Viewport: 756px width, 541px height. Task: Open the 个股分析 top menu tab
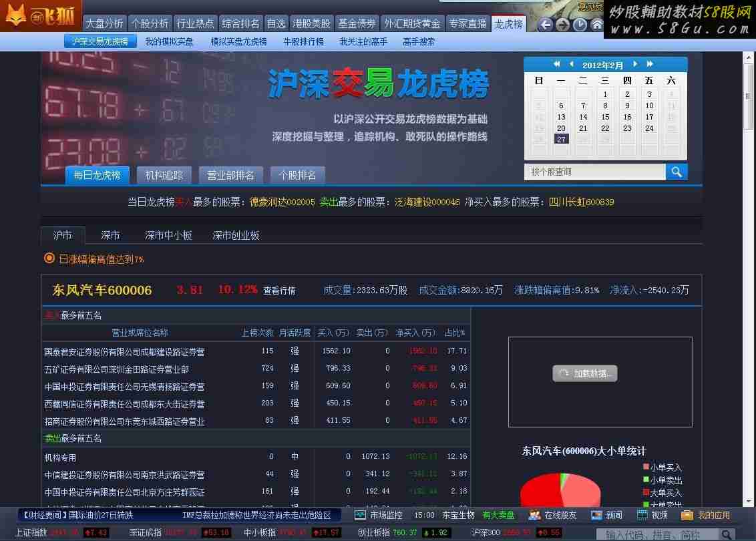click(x=150, y=23)
